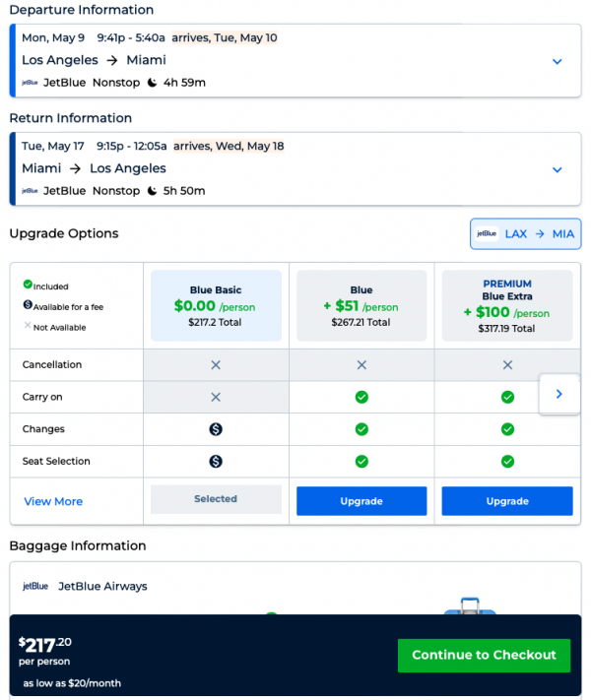Click the dollar fee icon for Changes

tap(216, 429)
